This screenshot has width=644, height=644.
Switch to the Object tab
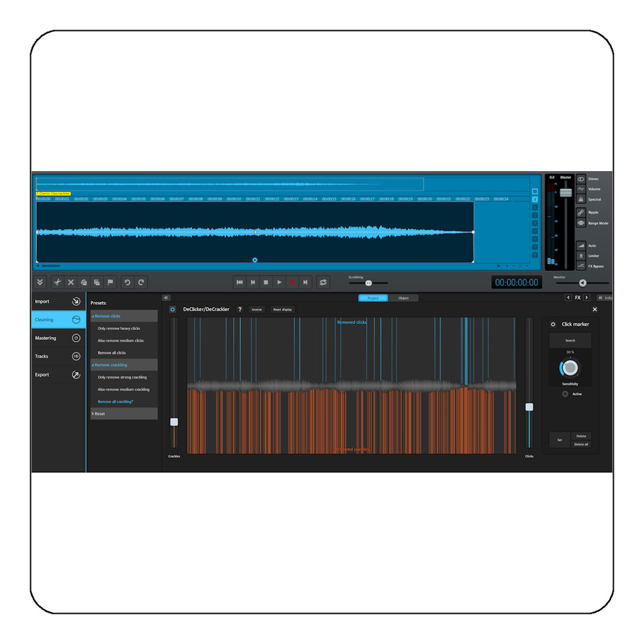click(x=403, y=298)
